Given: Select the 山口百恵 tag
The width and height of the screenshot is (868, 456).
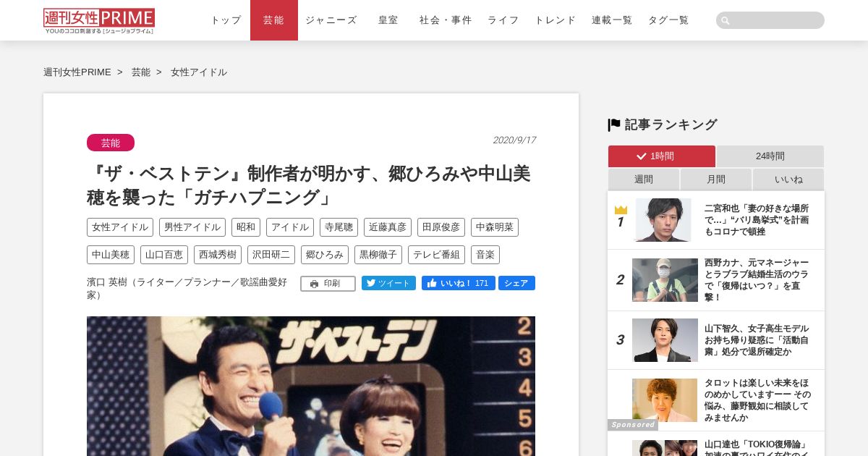Looking at the screenshot, I should tap(164, 255).
